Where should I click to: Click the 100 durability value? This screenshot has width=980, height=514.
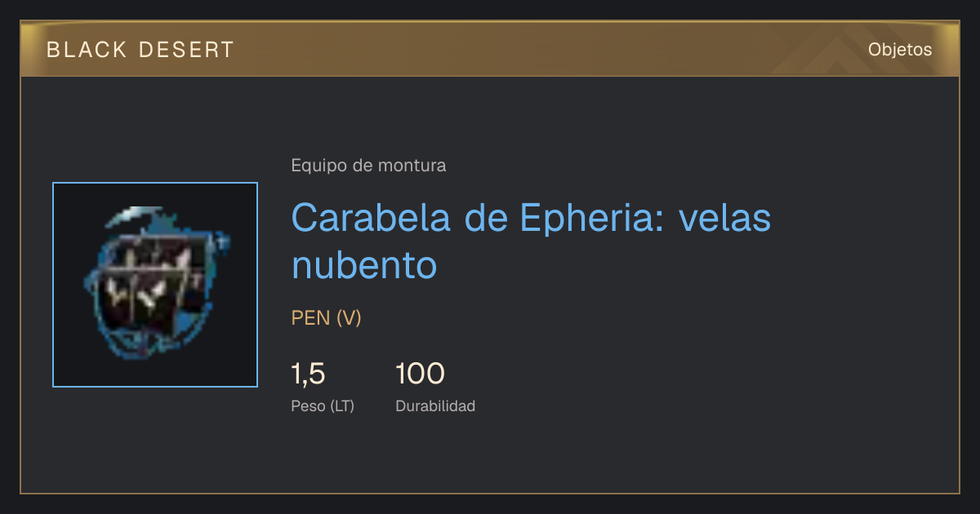click(420, 374)
